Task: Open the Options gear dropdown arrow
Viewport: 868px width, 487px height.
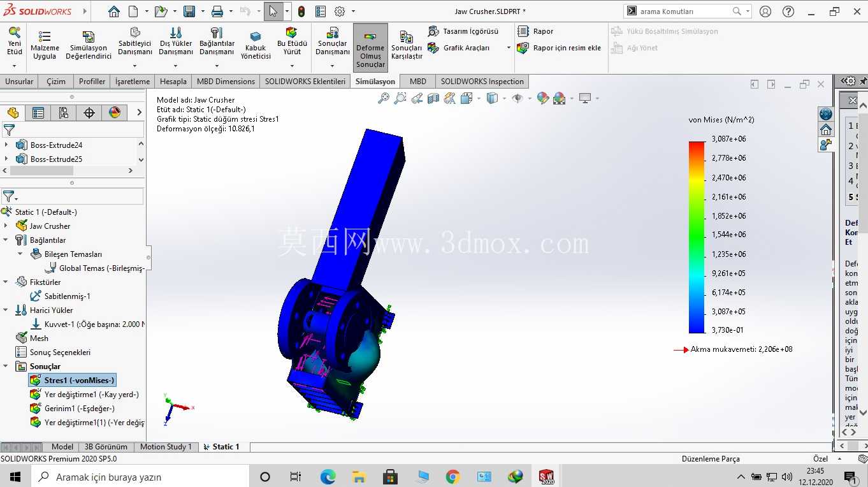Action: coord(353,11)
